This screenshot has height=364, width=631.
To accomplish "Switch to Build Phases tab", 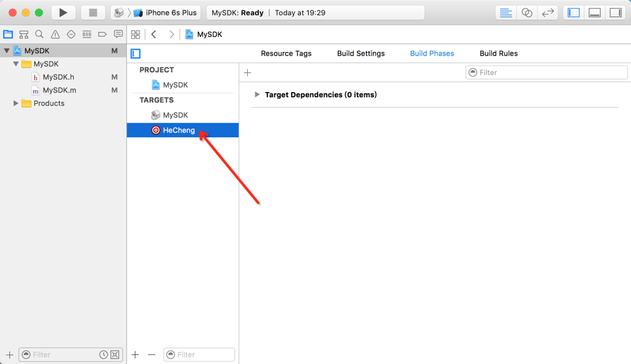I will coord(432,53).
